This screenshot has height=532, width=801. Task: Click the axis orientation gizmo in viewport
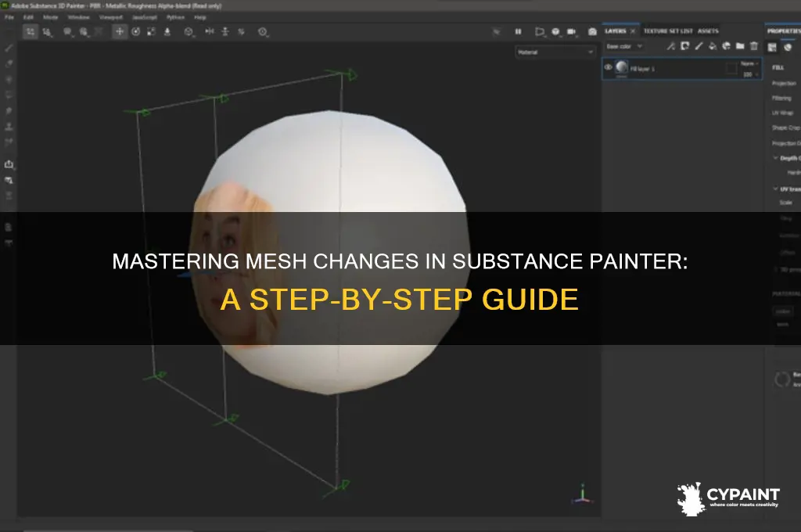582,494
